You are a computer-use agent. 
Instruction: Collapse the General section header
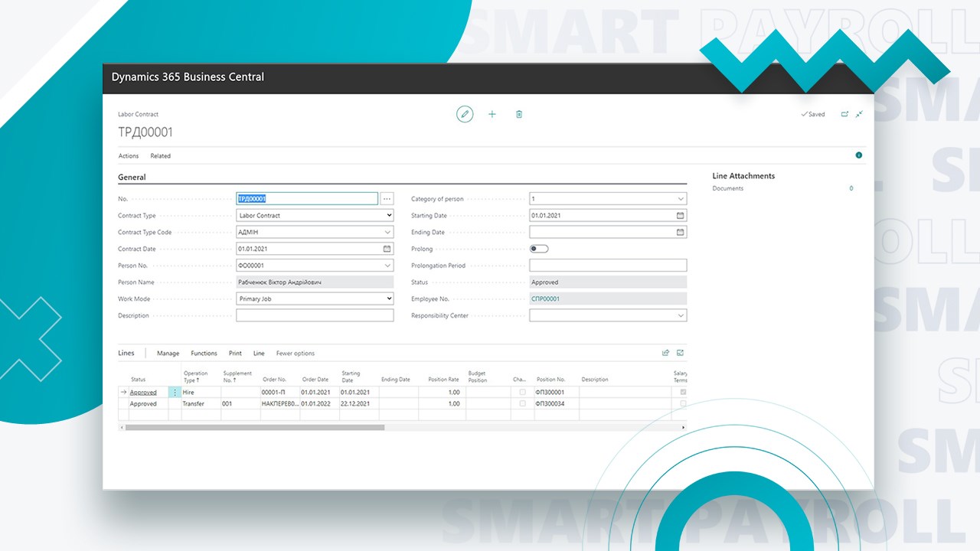(132, 178)
